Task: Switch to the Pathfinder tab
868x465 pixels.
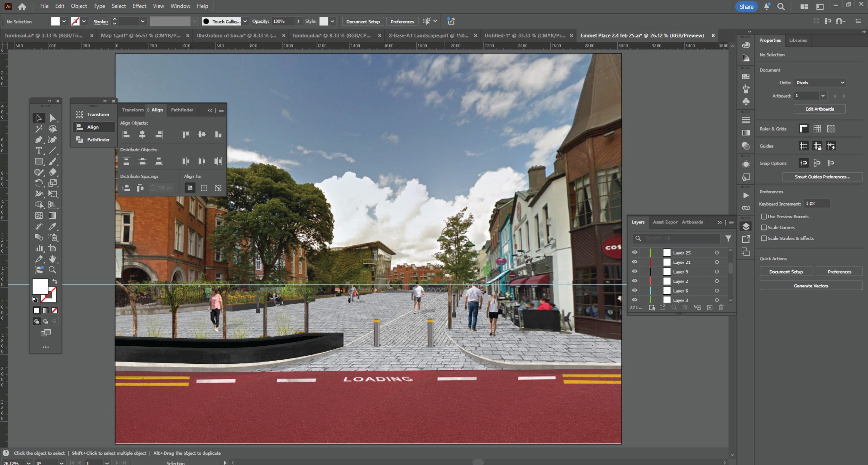Action: tap(182, 110)
